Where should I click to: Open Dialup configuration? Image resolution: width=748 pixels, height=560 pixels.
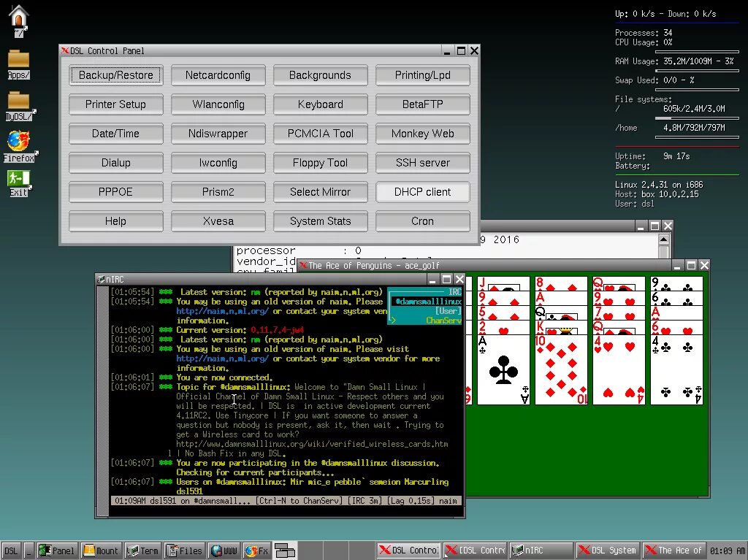(116, 163)
